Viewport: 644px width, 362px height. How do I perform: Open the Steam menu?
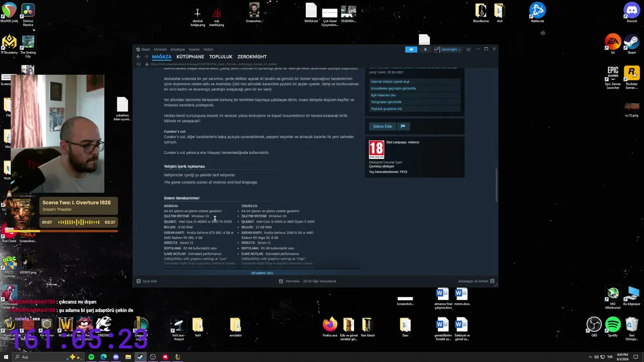(x=143, y=49)
